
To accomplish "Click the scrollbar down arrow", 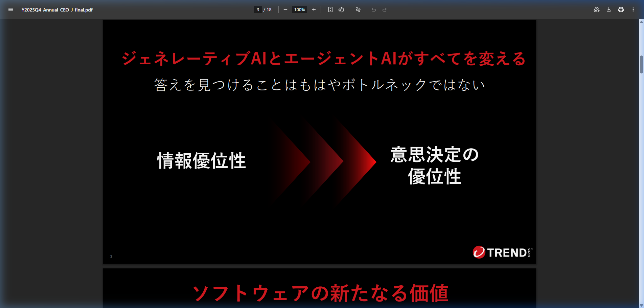I will 641,305.
